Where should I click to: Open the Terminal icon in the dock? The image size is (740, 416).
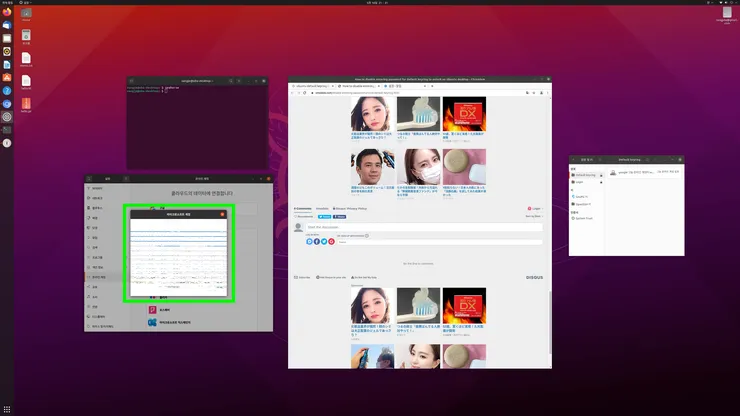7,130
